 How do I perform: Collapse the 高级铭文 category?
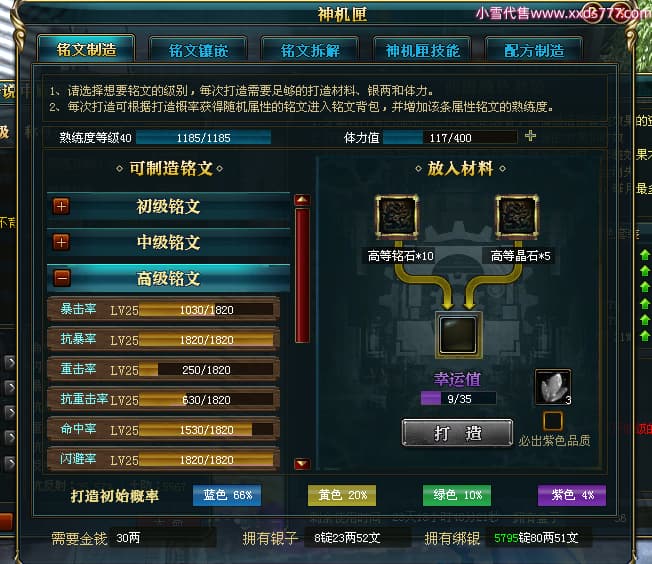point(62,278)
